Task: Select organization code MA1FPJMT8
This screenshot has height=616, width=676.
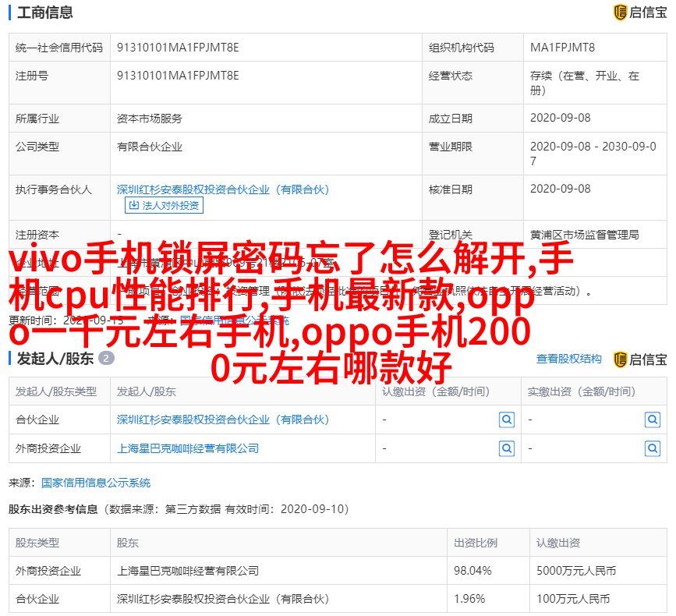Action: (562, 48)
